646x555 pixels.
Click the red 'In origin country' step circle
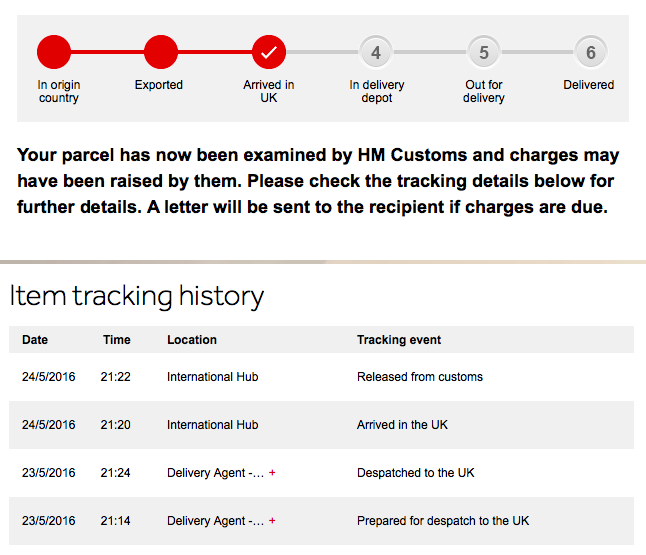coord(54,52)
